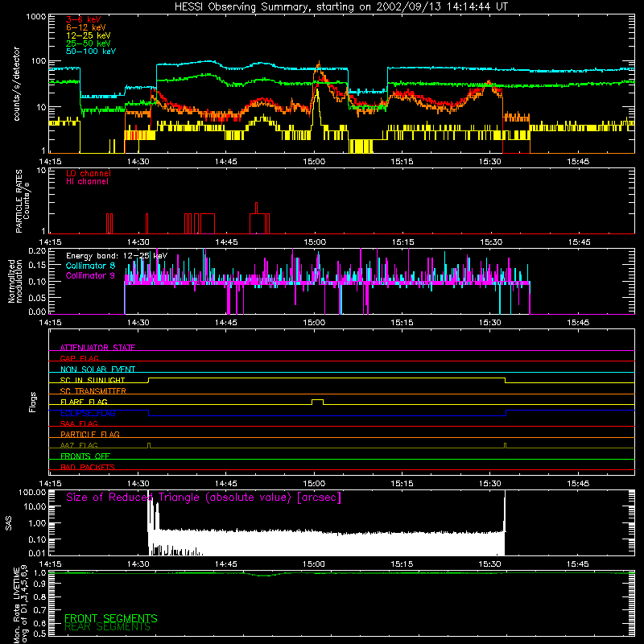The width and height of the screenshot is (644, 644).
Task: Click the raised flare flag pulse near 15:00
Action: [x=317, y=401]
